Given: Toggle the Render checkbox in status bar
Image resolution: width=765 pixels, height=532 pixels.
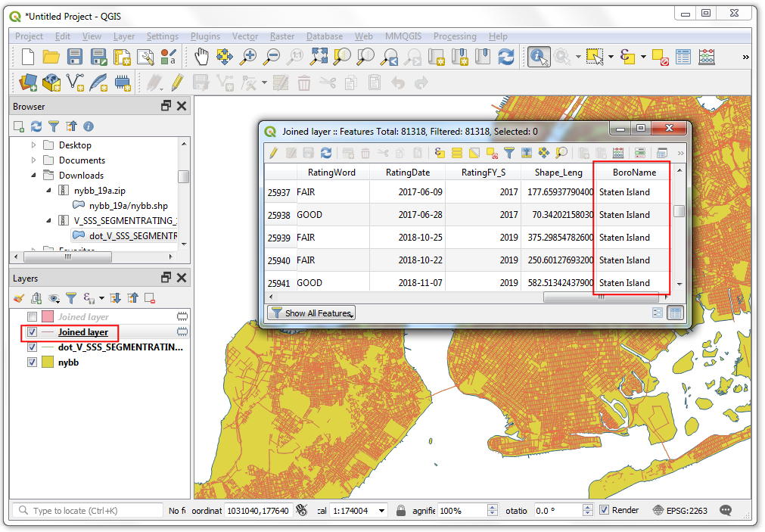Looking at the screenshot, I should (x=604, y=510).
